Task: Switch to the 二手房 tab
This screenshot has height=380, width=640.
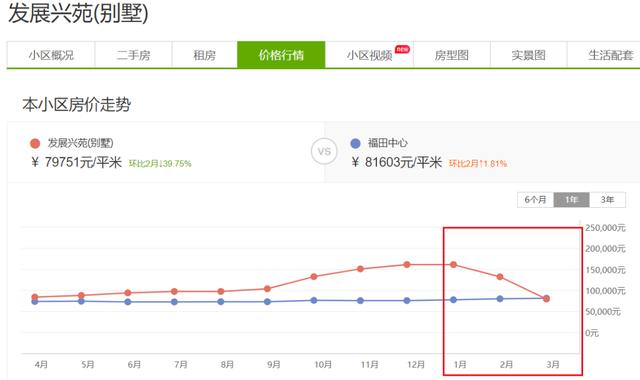Action: [133, 55]
